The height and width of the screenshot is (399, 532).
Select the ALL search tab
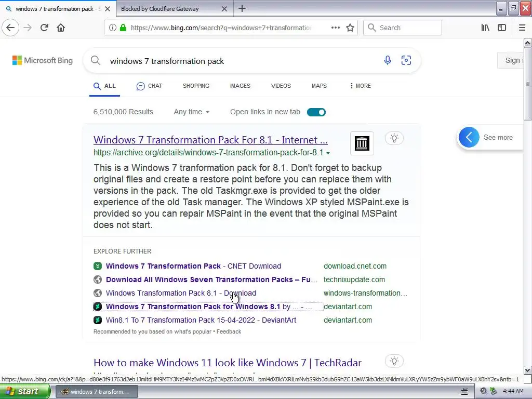[104, 86]
